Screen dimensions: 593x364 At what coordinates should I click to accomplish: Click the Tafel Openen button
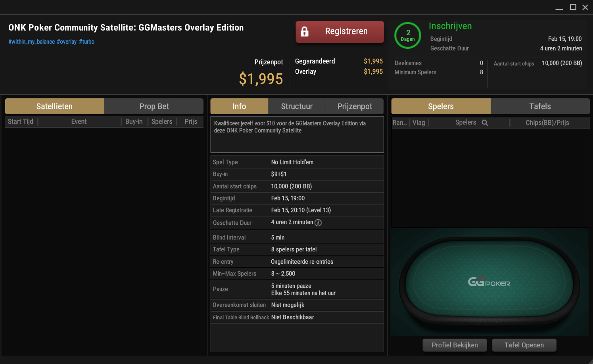click(524, 345)
